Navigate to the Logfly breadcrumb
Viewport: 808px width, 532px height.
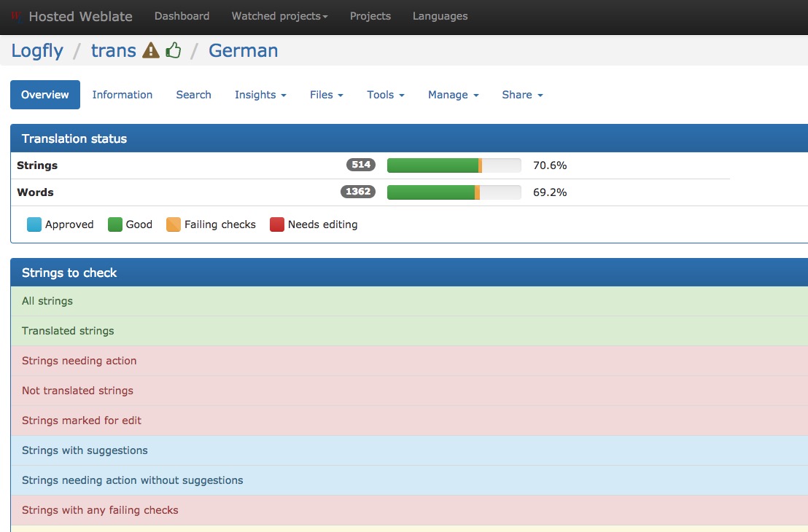(x=37, y=50)
